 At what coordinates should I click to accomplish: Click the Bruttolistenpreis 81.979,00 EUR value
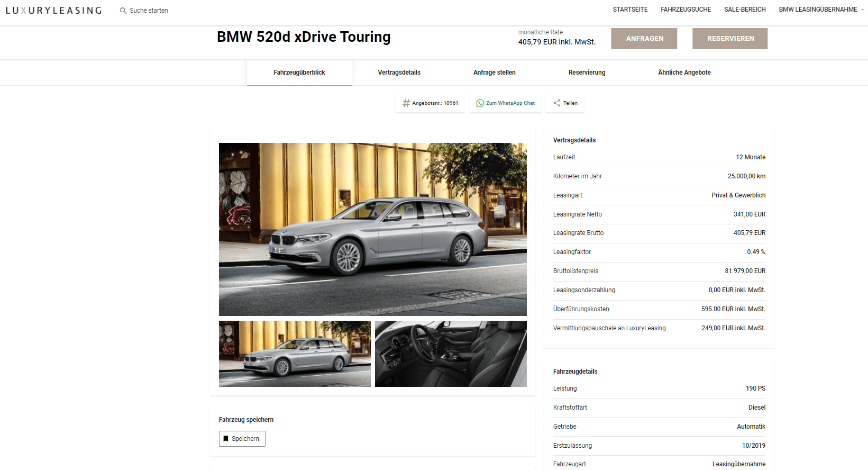(x=745, y=271)
